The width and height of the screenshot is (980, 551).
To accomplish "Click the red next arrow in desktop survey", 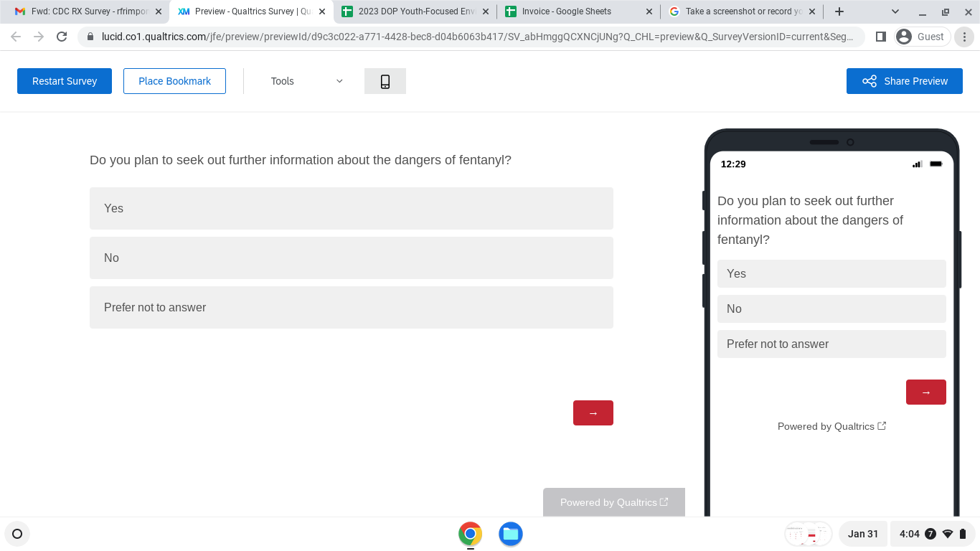I will pos(593,413).
